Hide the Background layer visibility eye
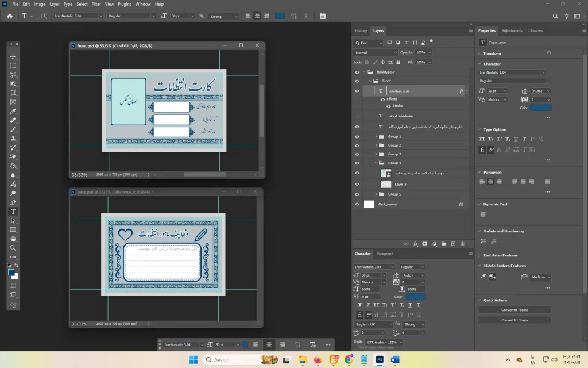588x368 pixels. [x=357, y=204]
